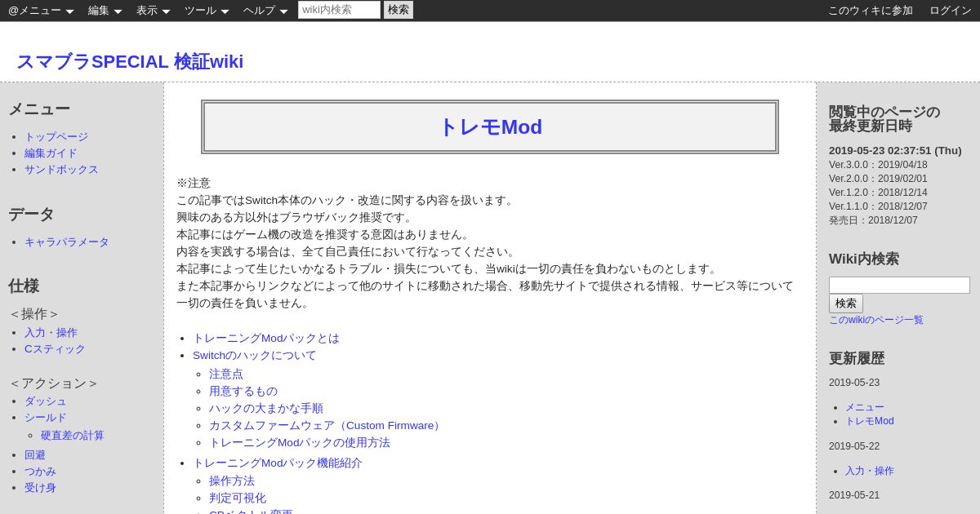Jump to 操作方法 section

point(232,481)
